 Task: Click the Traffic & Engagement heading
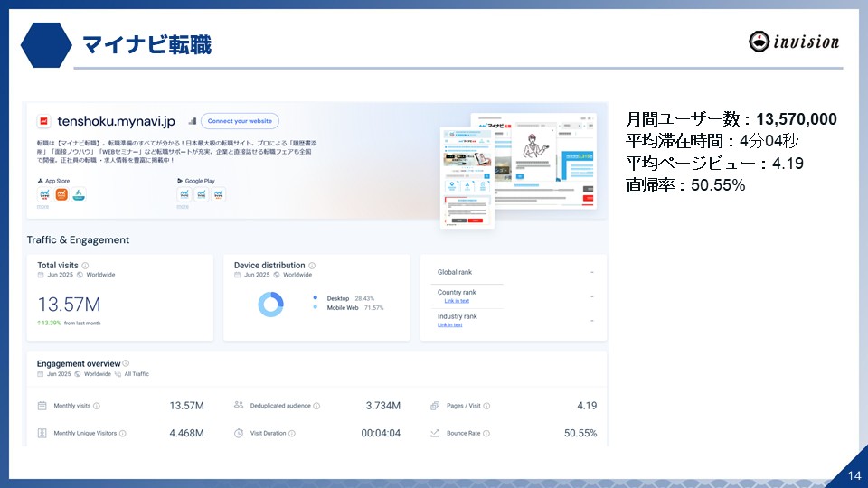click(78, 240)
